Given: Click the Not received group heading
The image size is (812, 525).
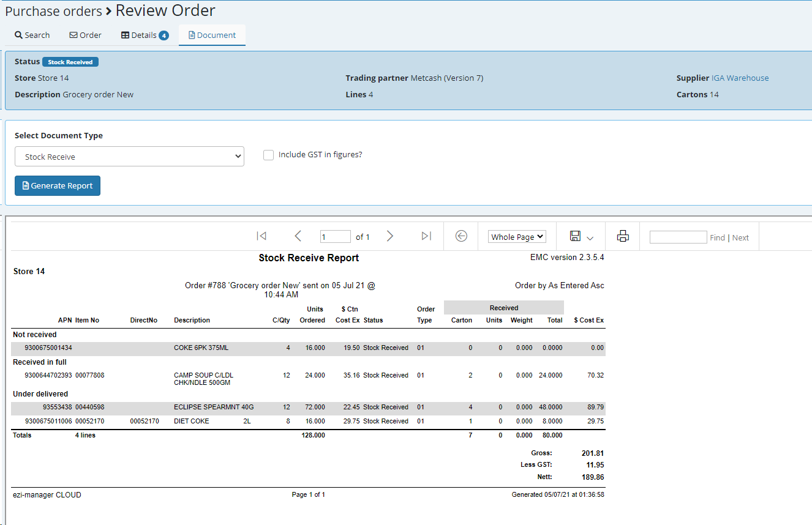Looking at the screenshot, I should [x=35, y=335].
